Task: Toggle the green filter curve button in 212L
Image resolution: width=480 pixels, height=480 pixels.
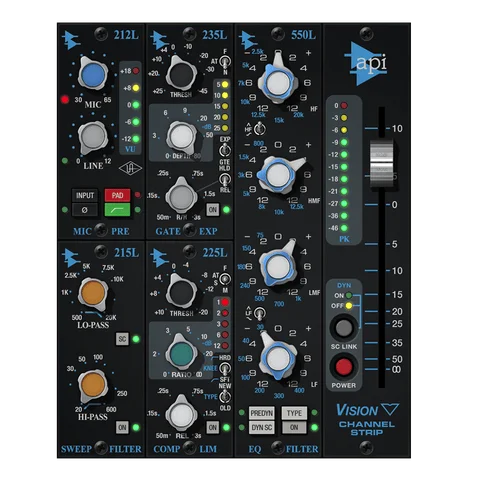Action: point(117,210)
